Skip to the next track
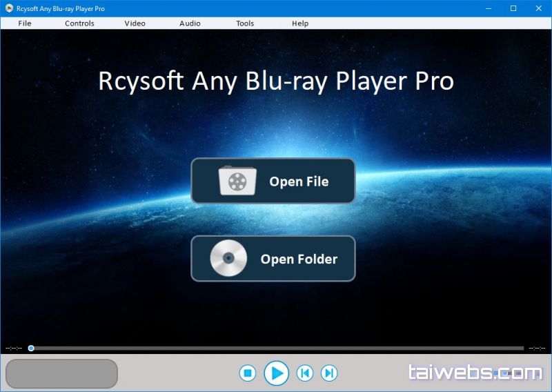 point(330,373)
